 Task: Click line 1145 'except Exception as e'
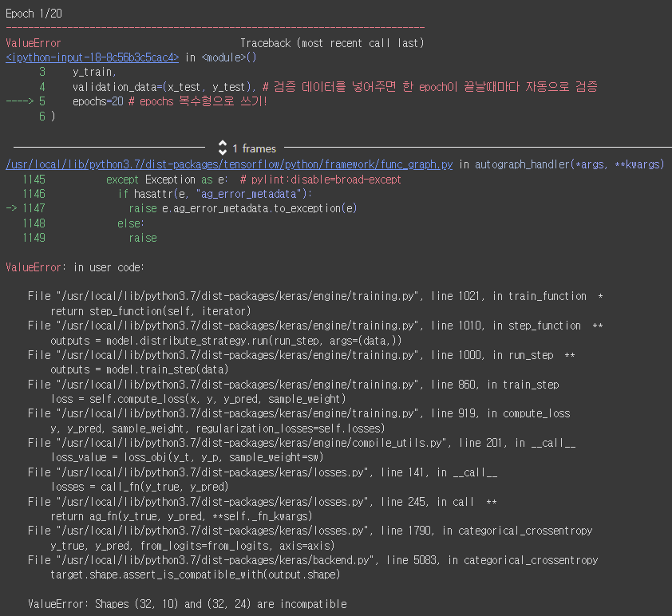253,180
